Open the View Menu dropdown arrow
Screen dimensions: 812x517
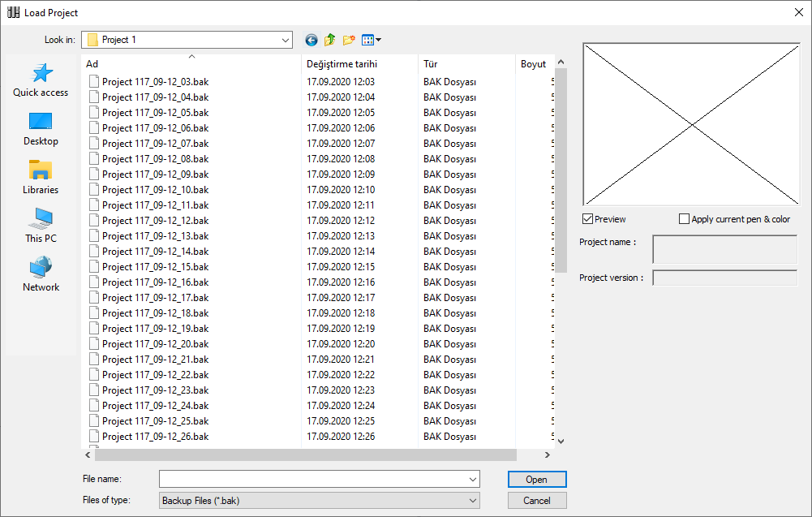click(378, 40)
